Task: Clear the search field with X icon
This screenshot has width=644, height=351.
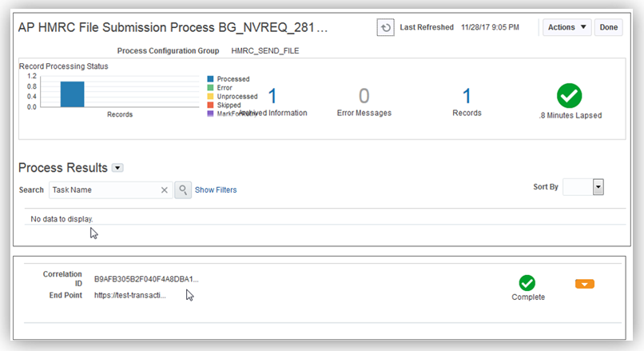Action: tap(165, 189)
